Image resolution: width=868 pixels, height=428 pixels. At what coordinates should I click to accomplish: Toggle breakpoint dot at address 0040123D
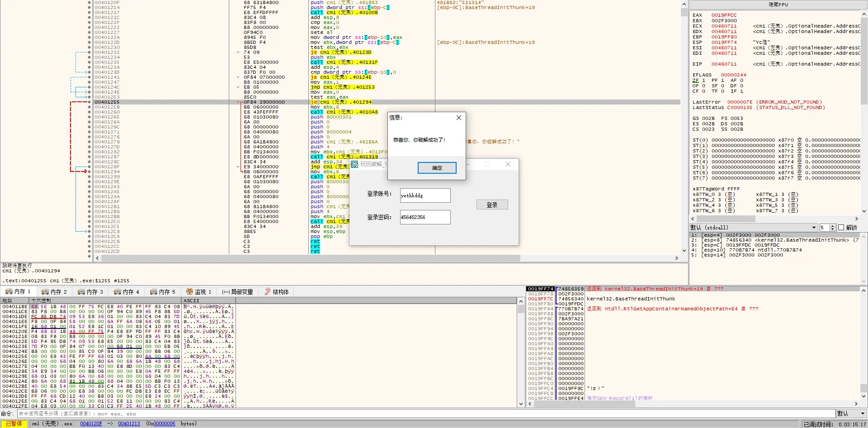(x=90, y=72)
